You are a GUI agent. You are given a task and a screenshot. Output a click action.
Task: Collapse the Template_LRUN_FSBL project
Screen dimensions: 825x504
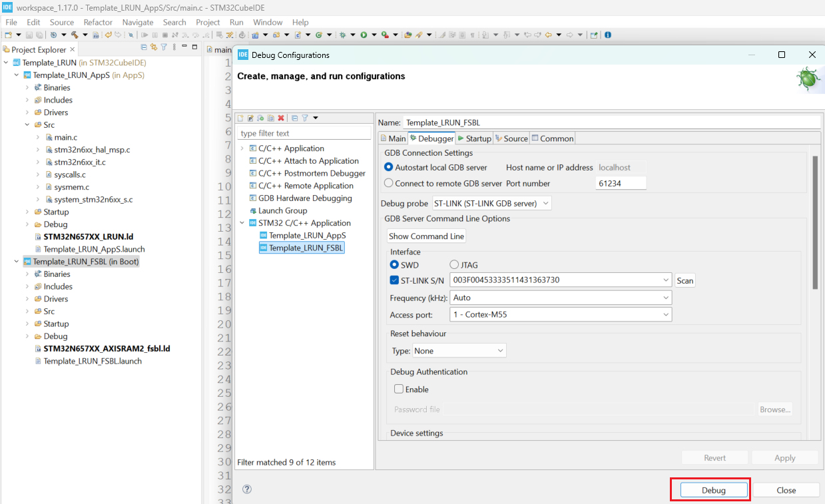click(17, 262)
